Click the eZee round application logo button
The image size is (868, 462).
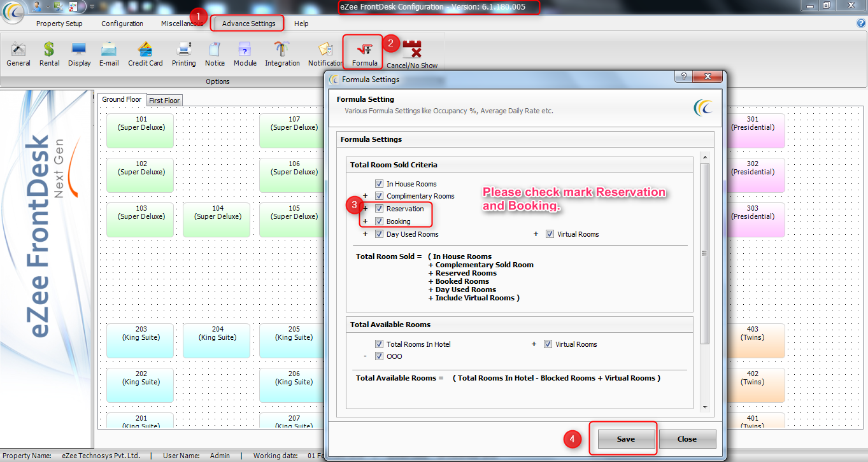point(13,11)
